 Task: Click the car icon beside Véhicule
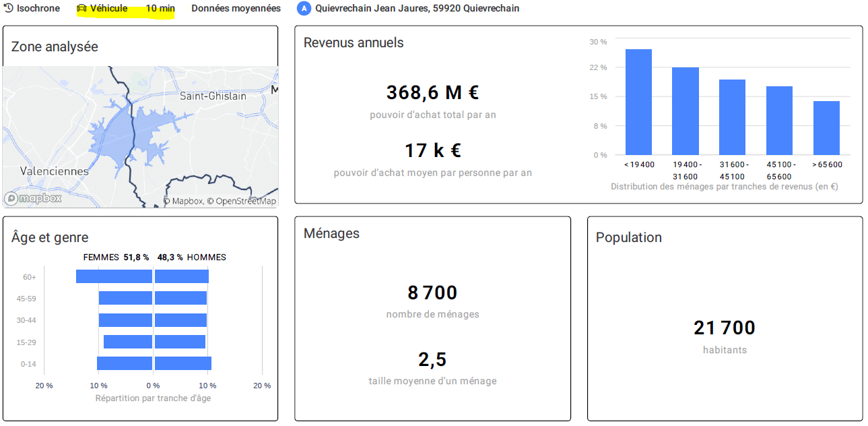[x=81, y=9]
